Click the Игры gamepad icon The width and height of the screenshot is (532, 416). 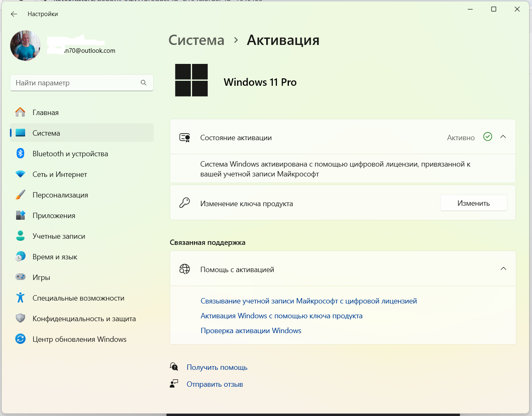coord(20,277)
